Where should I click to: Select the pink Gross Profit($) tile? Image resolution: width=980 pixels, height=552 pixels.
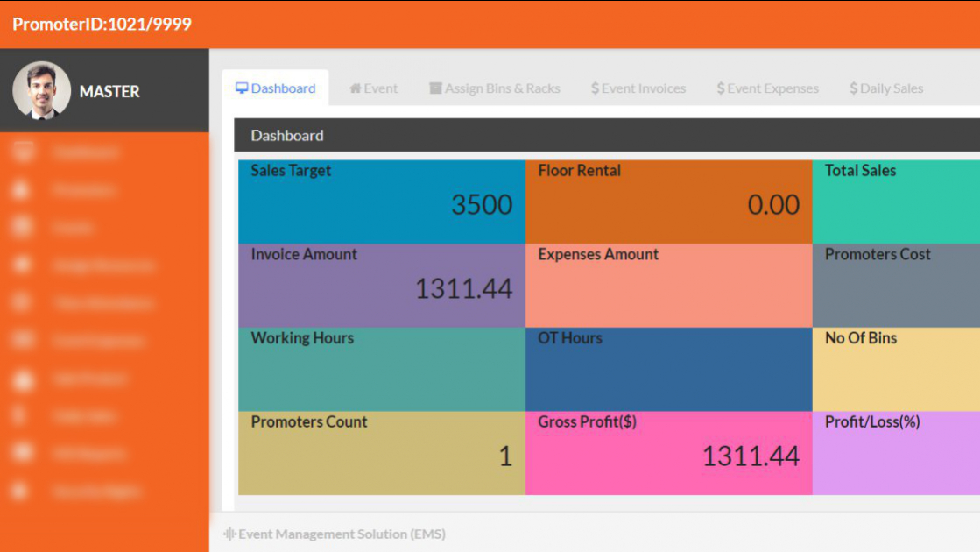tap(668, 453)
